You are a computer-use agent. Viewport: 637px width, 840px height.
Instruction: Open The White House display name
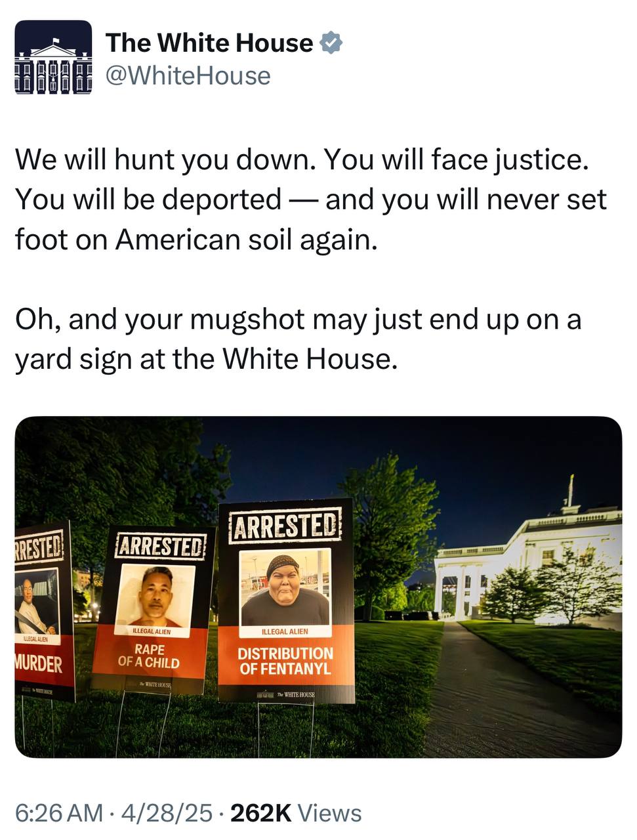[209, 43]
